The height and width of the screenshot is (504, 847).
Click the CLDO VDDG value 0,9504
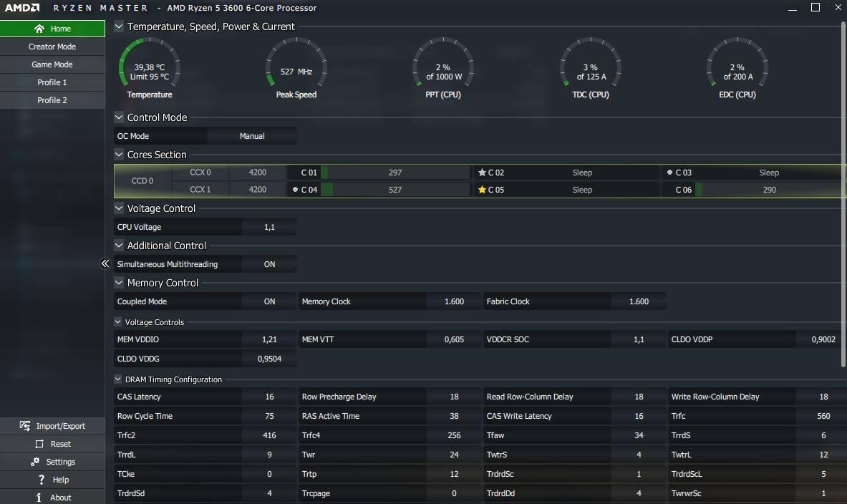269,359
